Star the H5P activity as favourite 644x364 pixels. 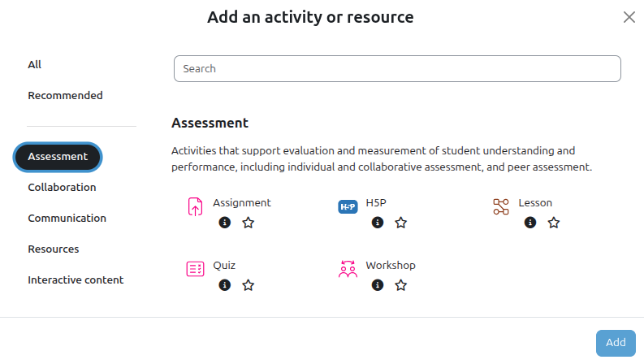pos(401,223)
